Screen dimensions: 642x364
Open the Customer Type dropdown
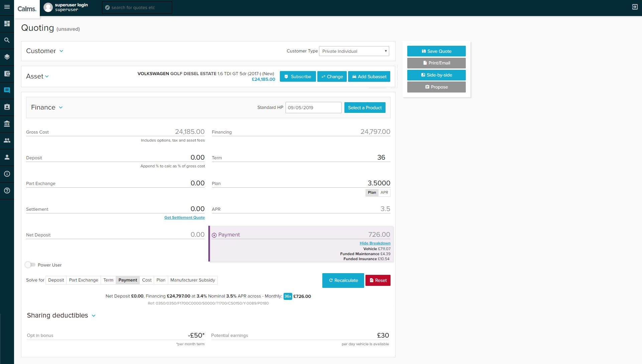pos(354,51)
